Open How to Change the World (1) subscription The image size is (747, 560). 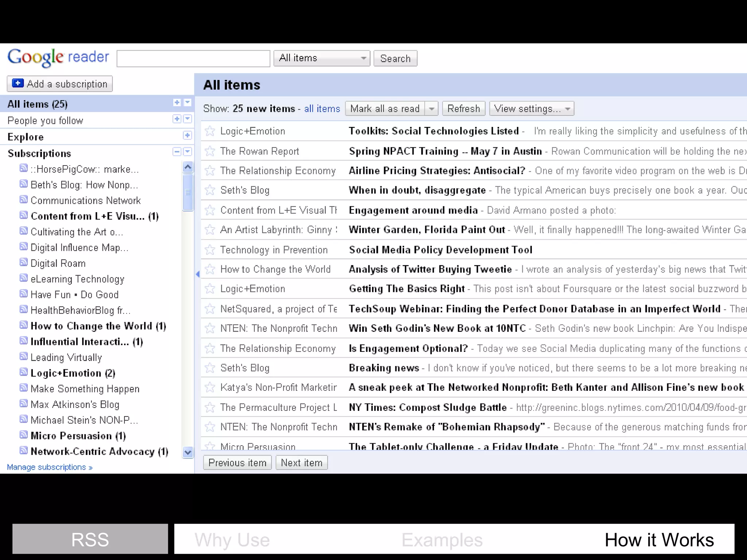pos(98,326)
